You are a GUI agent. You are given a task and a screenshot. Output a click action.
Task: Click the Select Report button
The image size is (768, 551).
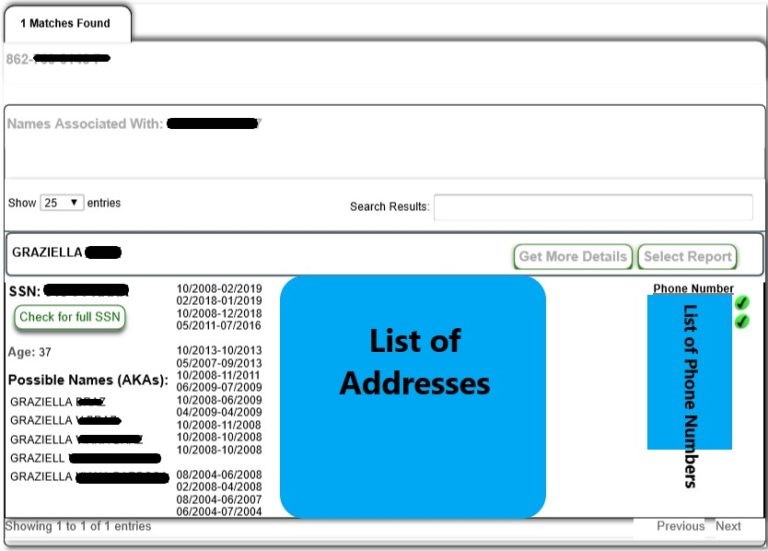(x=687, y=257)
